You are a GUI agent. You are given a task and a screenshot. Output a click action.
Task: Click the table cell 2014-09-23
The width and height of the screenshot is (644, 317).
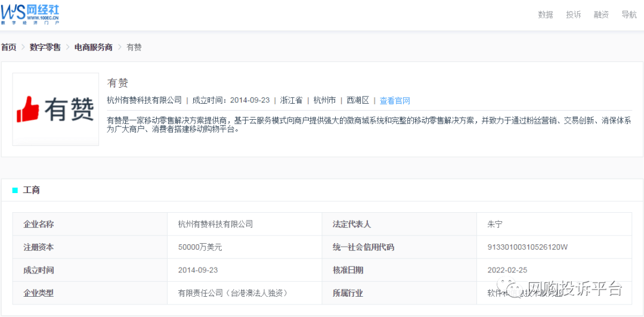tap(198, 270)
